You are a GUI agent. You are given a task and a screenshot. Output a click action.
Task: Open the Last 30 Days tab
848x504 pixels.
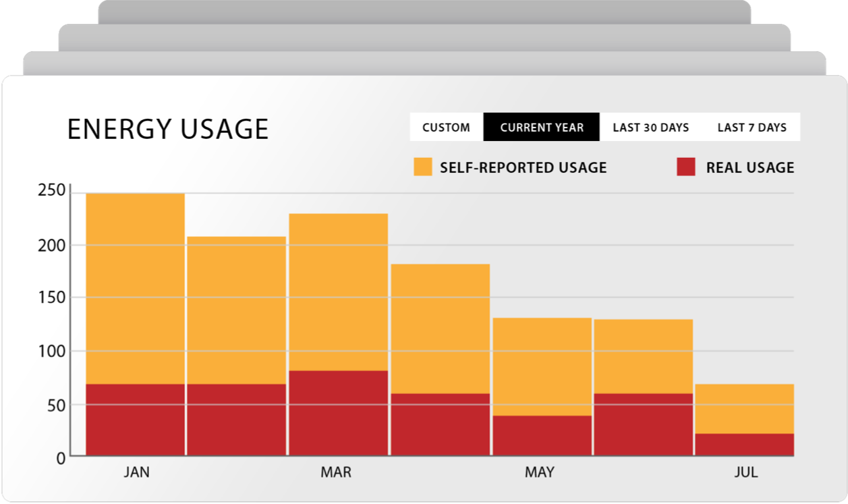(x=650, y=128)
